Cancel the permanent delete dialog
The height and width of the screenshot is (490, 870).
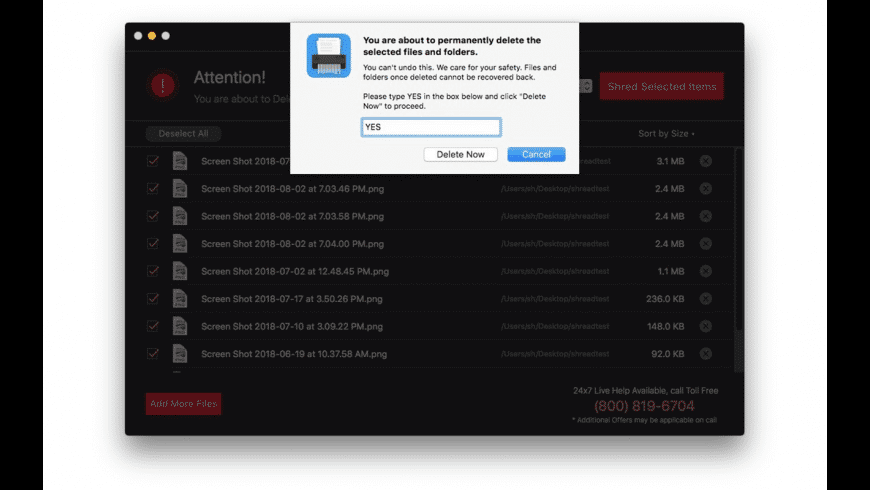(x=536, y=154)
